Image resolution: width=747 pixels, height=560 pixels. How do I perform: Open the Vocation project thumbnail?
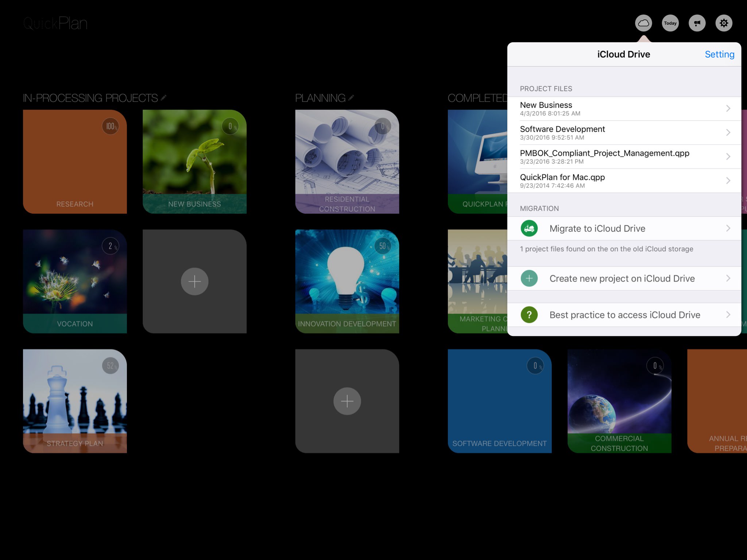[75, 277]
